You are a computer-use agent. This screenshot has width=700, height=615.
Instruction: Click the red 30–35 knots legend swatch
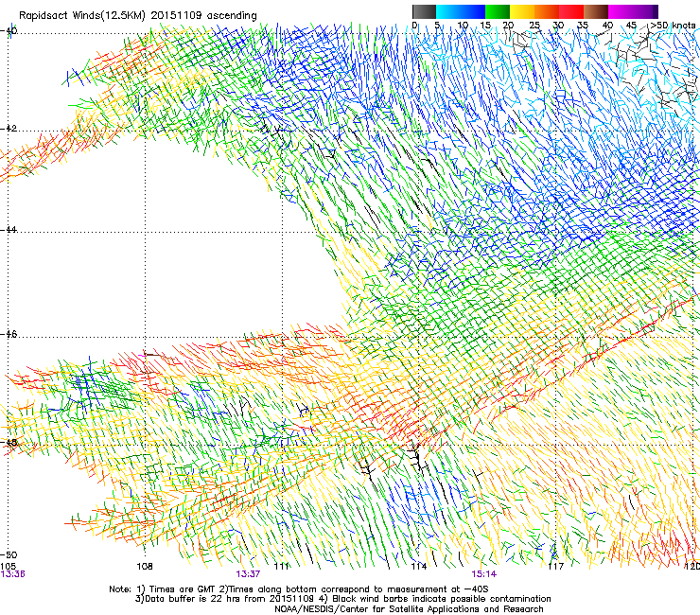coord(571,11)
